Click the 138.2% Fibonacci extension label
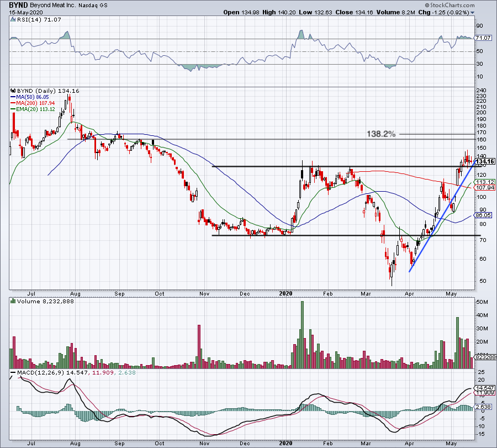Image resolution: width=497 pixels, height=448 pixels. (381, 134)
